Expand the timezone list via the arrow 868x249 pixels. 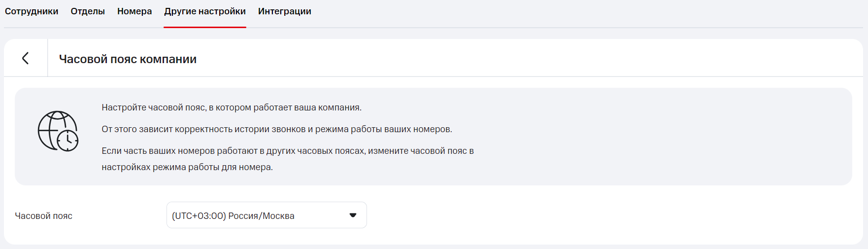pyautogui.click(x=353, y=215)
